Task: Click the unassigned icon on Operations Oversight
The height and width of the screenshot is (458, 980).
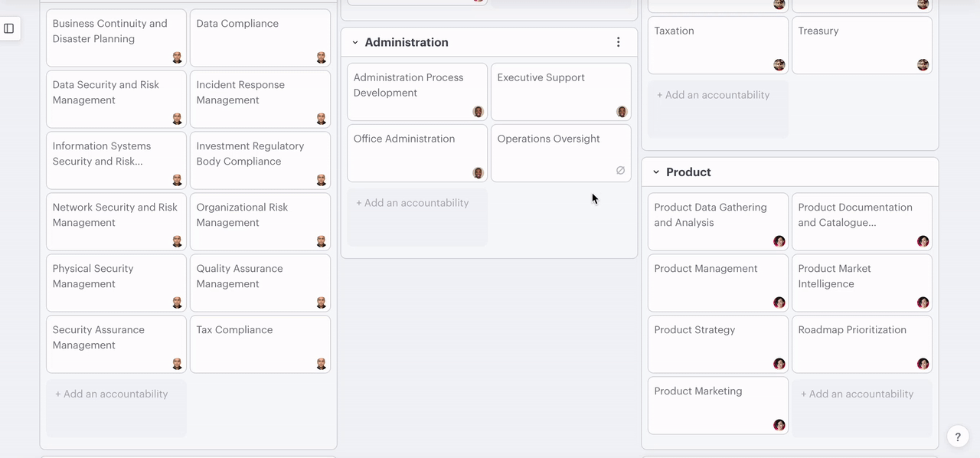Action: pyautogui.click(x=620, y=170)
